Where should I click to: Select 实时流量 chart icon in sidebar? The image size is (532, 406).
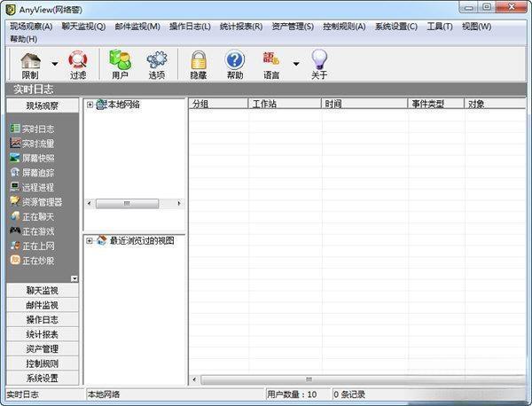(15, 143)
